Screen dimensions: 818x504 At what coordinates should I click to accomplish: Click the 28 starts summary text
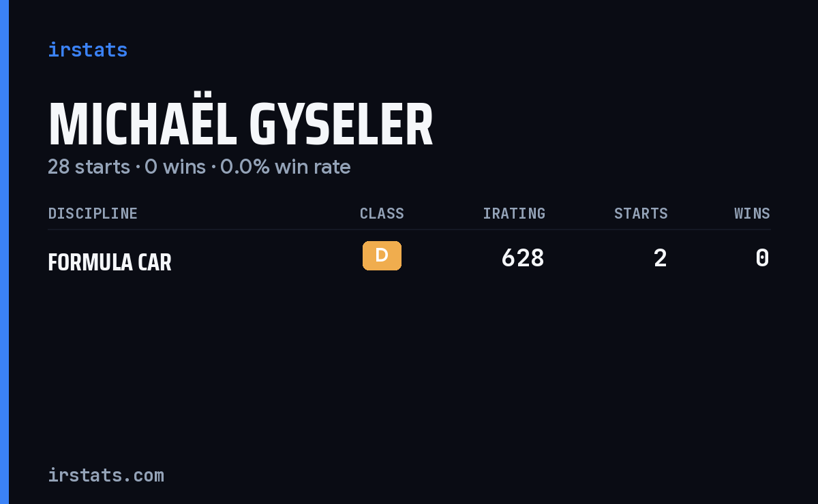tap(89, 167)
